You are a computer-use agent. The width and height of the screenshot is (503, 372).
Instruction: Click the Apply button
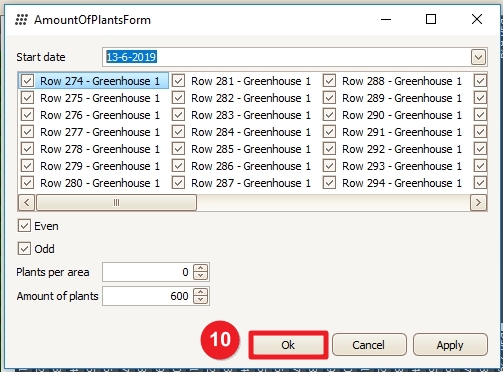click(x=450, y=345)
